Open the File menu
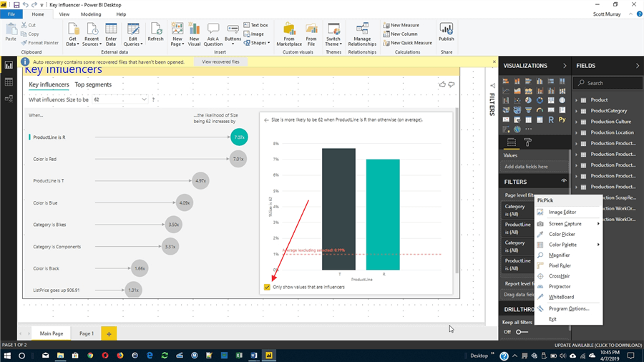The height and width of the screenshot is (362, 644). 11,14
